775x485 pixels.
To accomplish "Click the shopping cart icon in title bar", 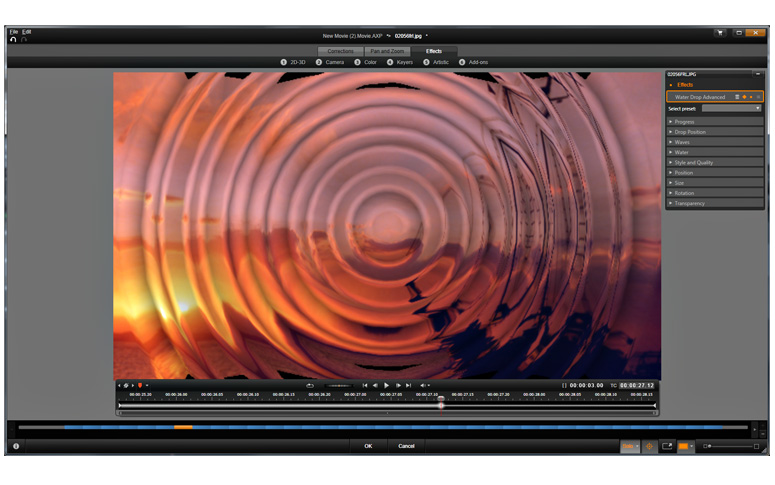I will 719,33.
